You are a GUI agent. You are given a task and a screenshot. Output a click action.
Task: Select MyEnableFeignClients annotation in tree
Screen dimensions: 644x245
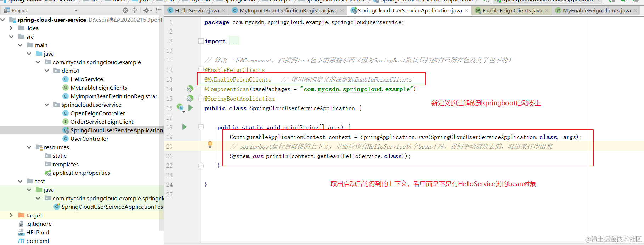click(98, 88)
